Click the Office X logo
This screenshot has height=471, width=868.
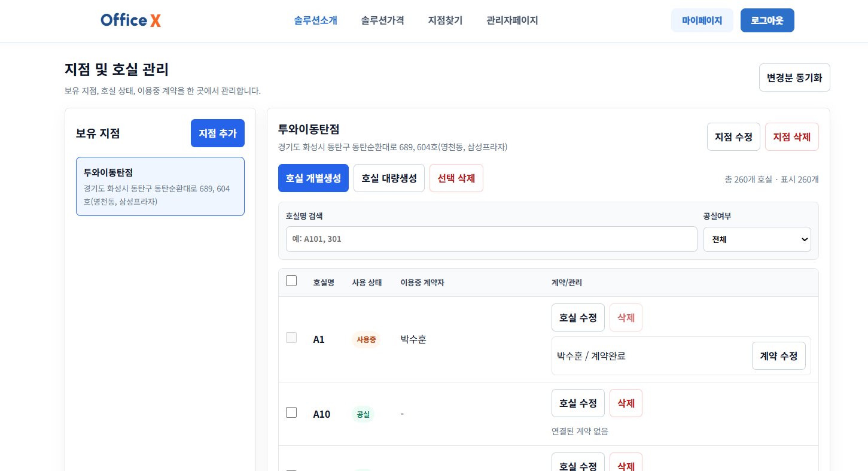131,20
